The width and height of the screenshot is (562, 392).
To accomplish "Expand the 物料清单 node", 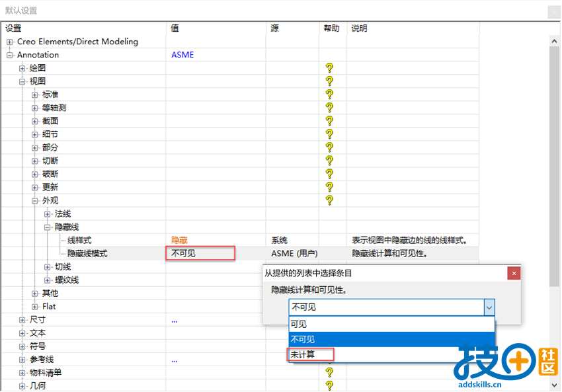I will (22, 373).
